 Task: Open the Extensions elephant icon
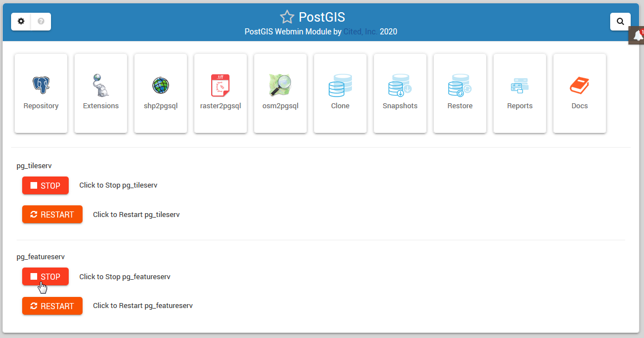tap(101, 86)
